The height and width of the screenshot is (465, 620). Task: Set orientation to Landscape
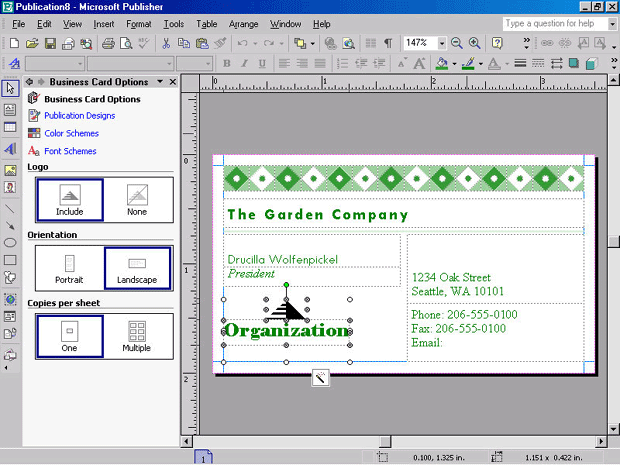point(137,268)
